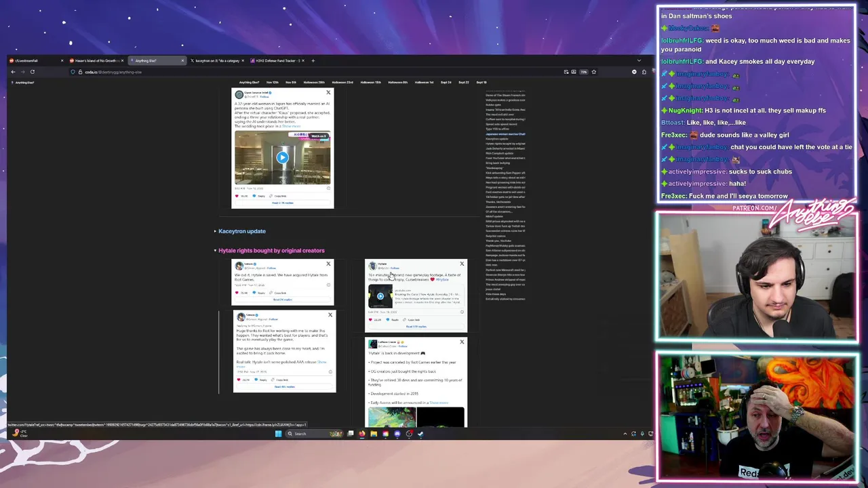The image size is (868, 488).
Task: Switch to H3H3 Defense Fund Tracker tab
Action: (277, 60)
